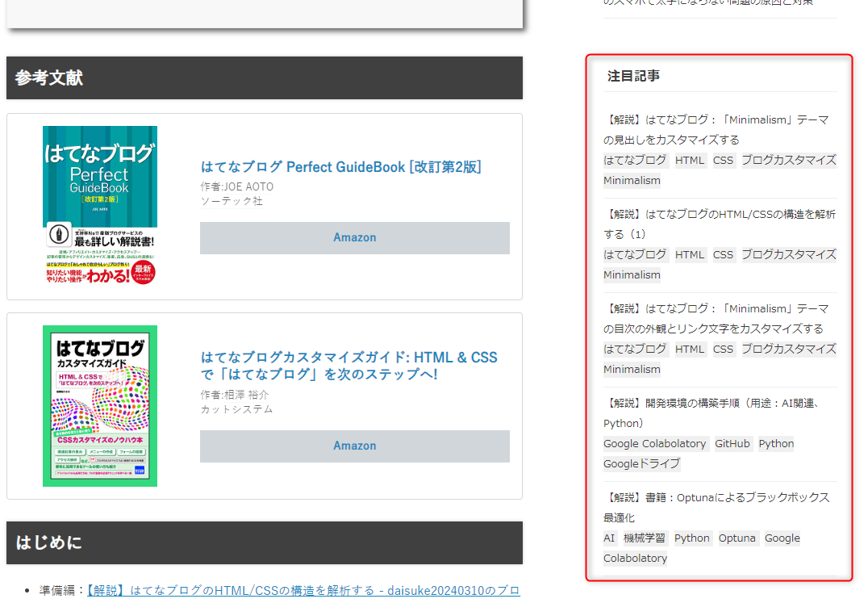Click the CSS tag under 目次の外観 article
Screen dimensions: 868x603
coord(723,350)
